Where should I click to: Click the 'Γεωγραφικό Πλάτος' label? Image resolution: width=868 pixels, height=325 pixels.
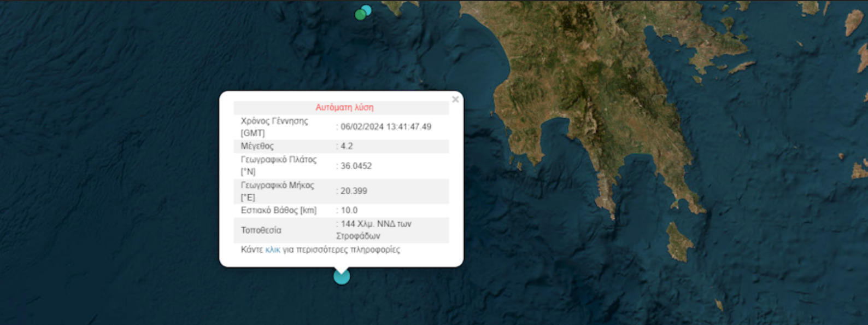(278, 160)
